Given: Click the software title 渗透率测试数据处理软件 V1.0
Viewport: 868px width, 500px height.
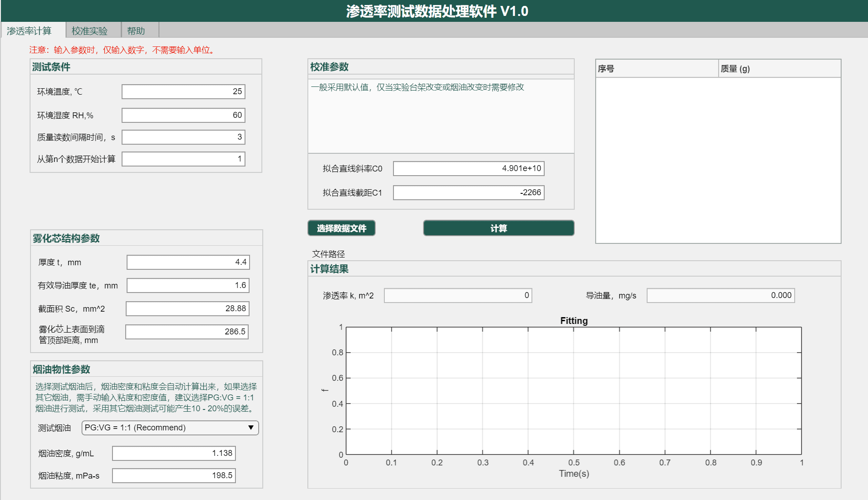Looking at the screenshot, I should click(x=437, y=11).
